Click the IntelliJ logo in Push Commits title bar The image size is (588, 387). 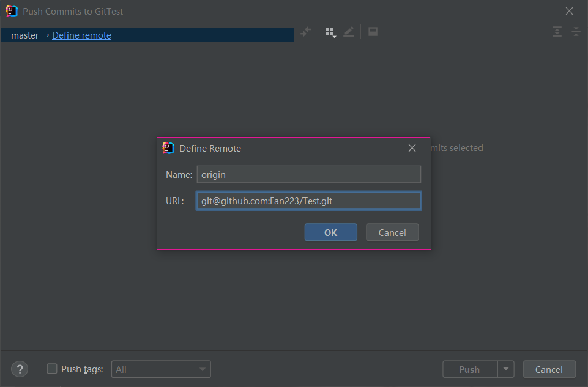(x=12, y=11)
